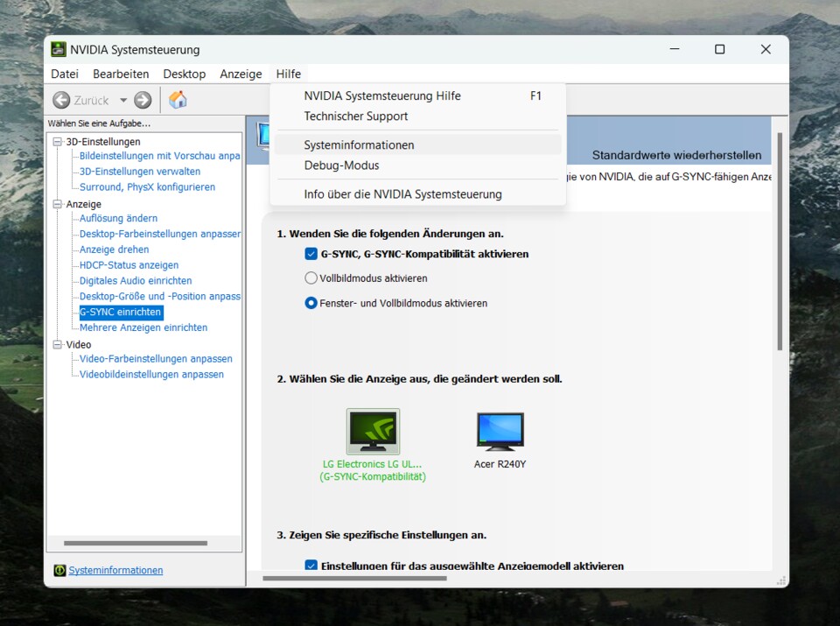Click Standardwerte wiederherstellen link
This screenshot has width=840, height=626.
coord(676,155)
